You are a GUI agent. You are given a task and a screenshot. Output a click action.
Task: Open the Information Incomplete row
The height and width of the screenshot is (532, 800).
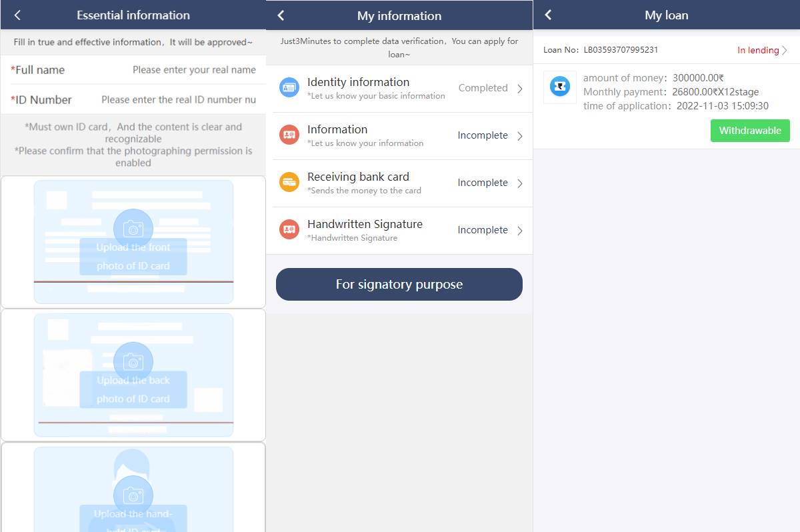(x=399, y=136)
